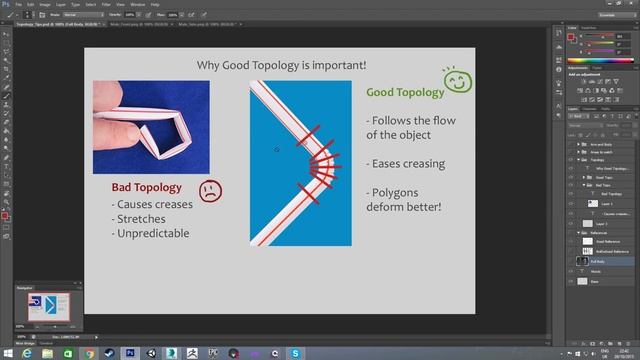Select the Quick Selection tool
This screenshot has height=360, width=640.
pyautogui.click(x=6, y=61)
